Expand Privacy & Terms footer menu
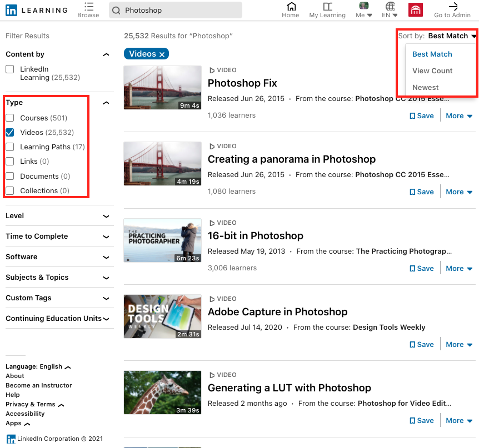Screen dimensions: 479x448 tap(35, 404)
